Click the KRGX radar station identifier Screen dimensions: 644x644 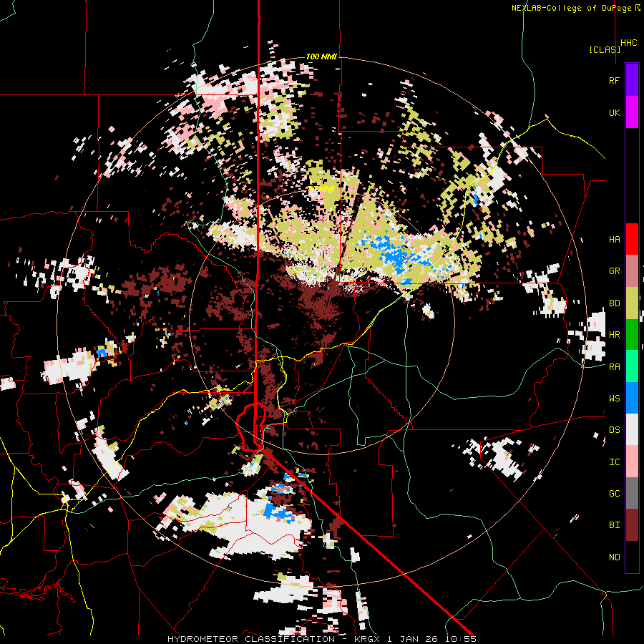click(x=369, y=639)
